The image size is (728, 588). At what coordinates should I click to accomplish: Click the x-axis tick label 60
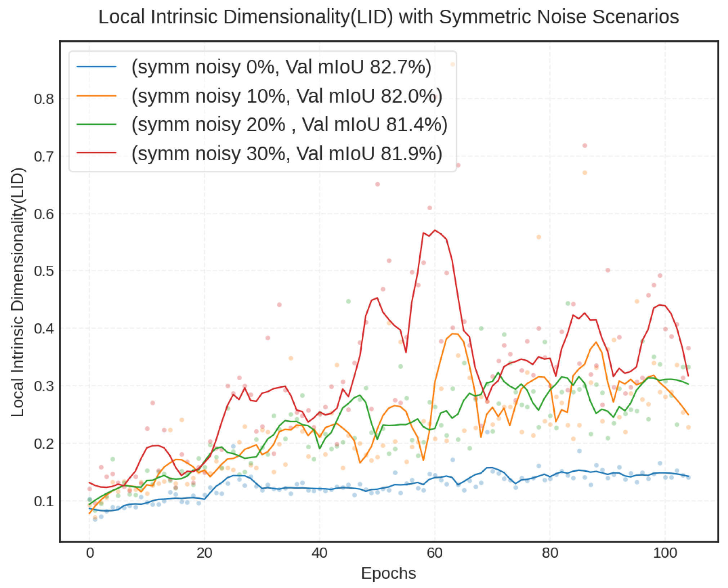[x=434, y=552]
